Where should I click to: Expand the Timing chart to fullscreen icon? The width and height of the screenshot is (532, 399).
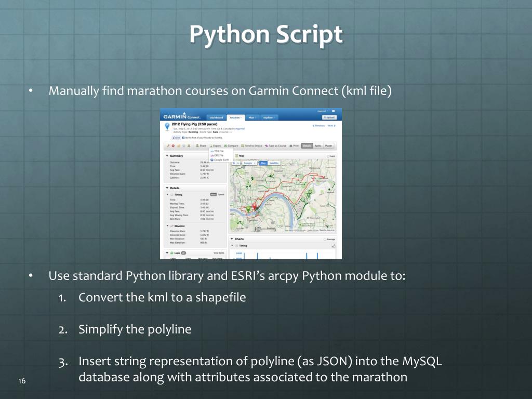pos(334,246)
